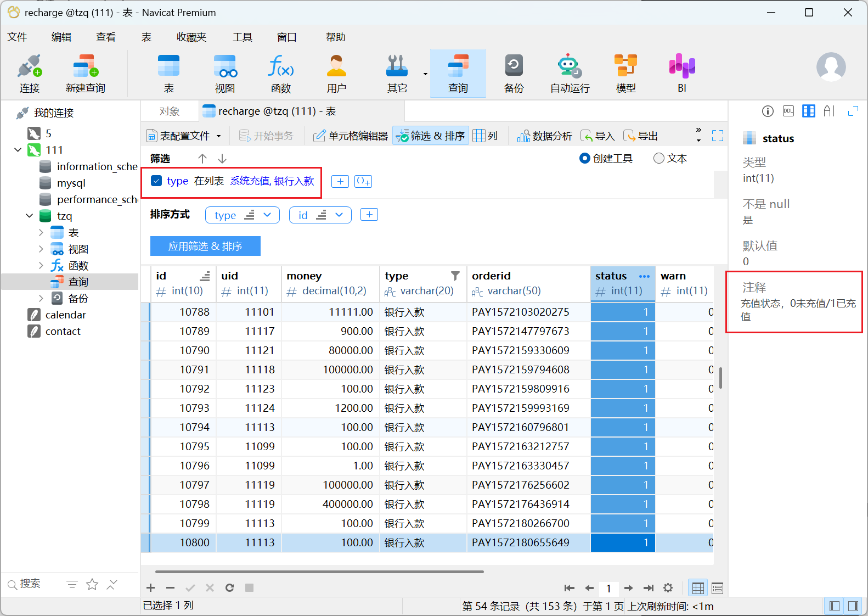Switch to the 对象 tab
The image size is (868, 616).
(x=169, y=111)
